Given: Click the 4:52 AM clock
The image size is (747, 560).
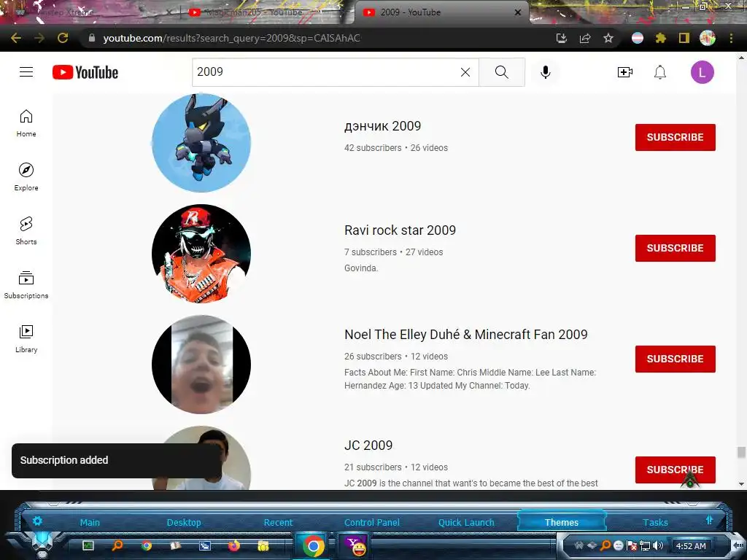Looking at the screenshot, I should [x=691, y=546].
